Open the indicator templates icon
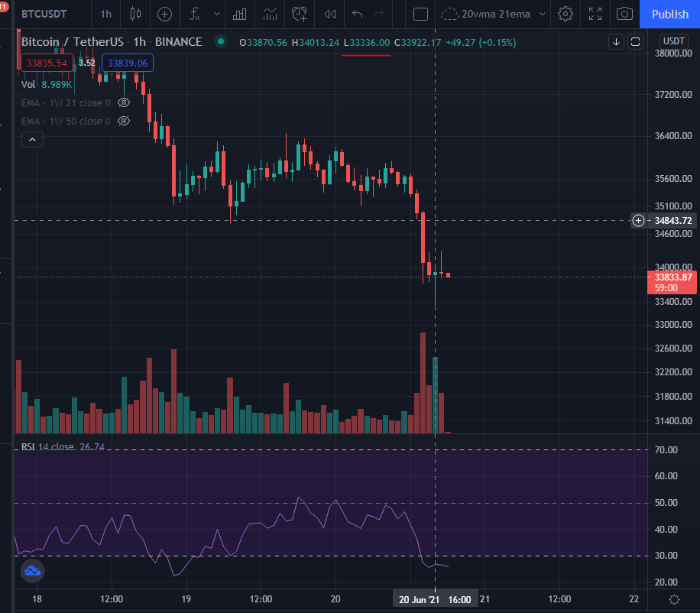This screenshot has height=613, width=700. coord(270,15)
